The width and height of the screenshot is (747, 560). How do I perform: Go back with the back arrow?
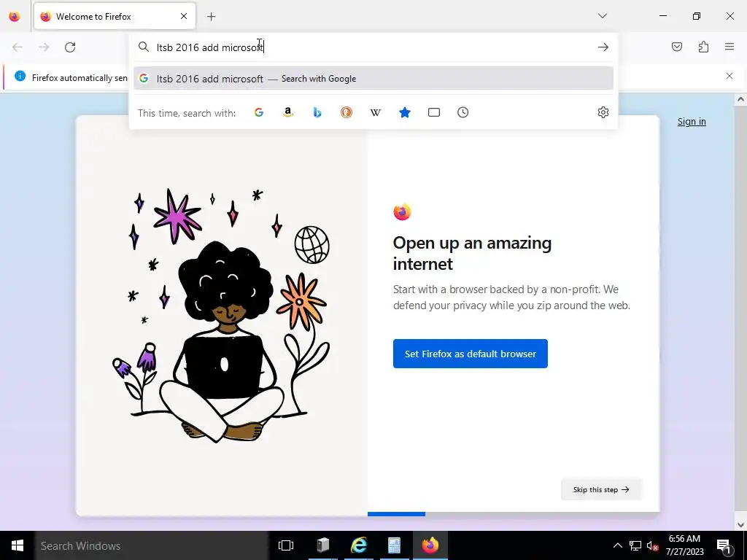point(18,47)
